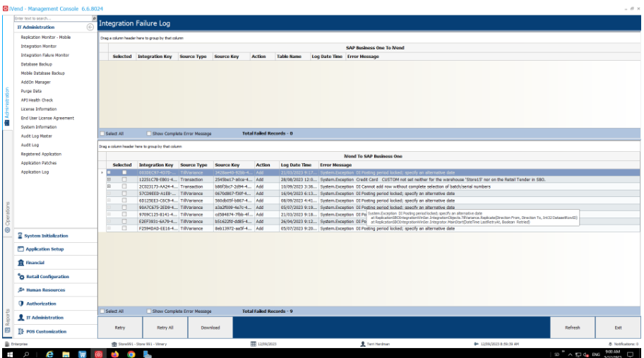Click the IT Administration person icon
644x358 pixels.
click(21, 317)
